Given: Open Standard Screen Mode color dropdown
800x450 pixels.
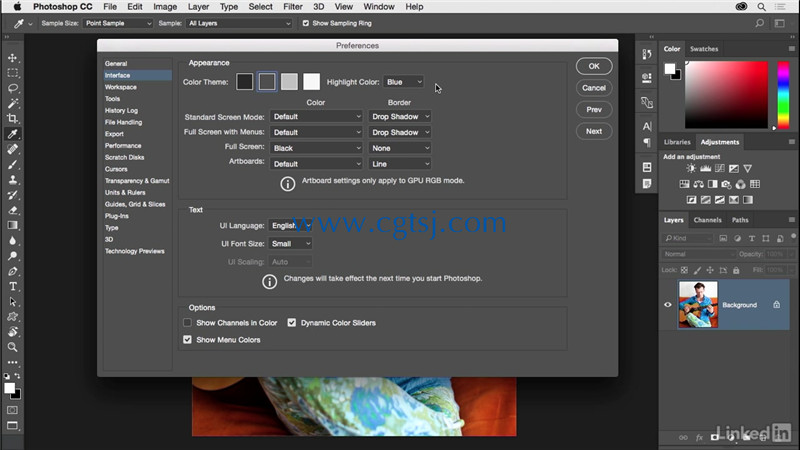Looking at the screenshot, I should 316,117.
